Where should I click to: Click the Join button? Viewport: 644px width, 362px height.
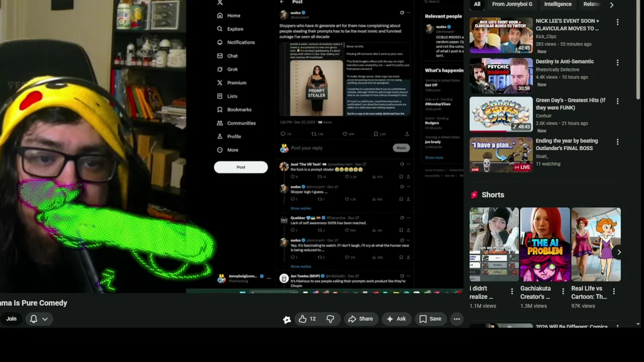click(11, 319)
